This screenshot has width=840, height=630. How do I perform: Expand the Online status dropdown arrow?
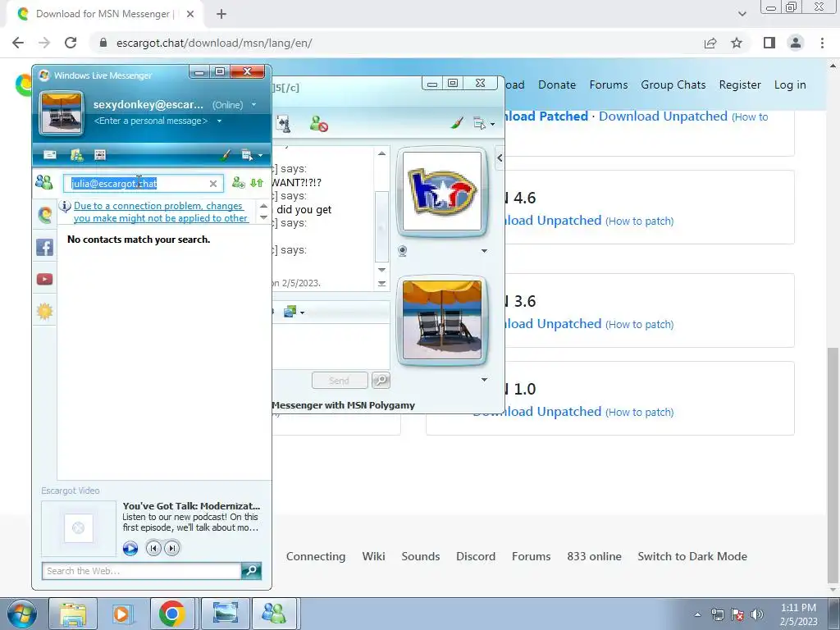coord(254,105)
